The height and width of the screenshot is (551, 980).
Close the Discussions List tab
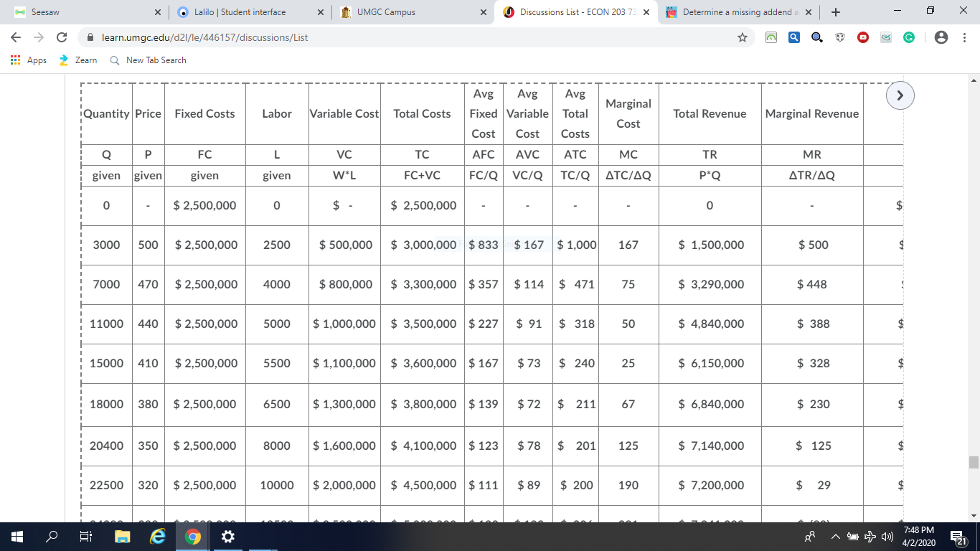tap(646, 12)
